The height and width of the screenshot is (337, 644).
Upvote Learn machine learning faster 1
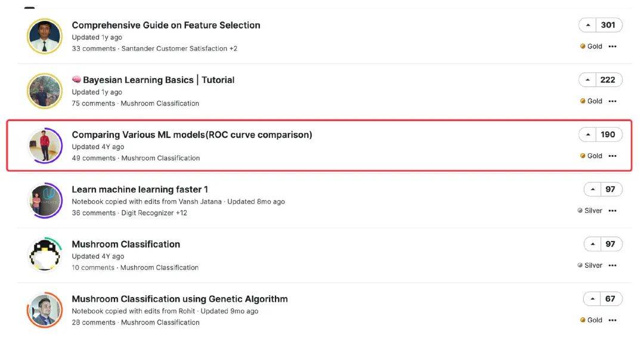coord(593,189)
